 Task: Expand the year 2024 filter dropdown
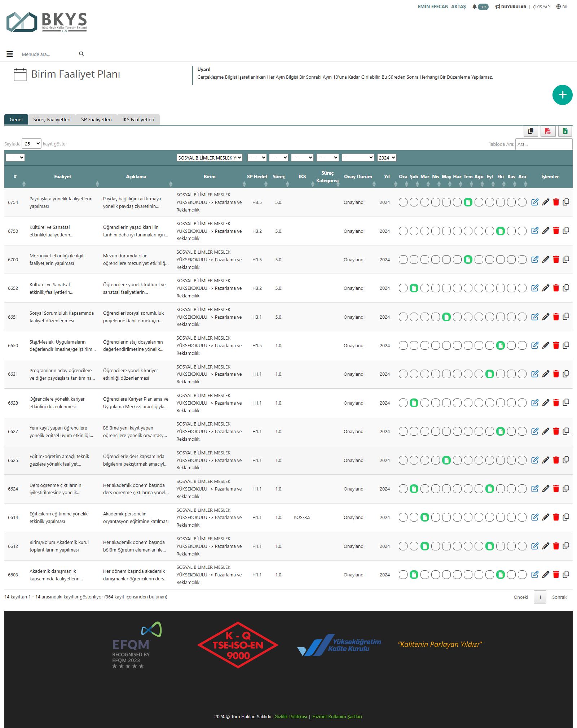point(387,158)
